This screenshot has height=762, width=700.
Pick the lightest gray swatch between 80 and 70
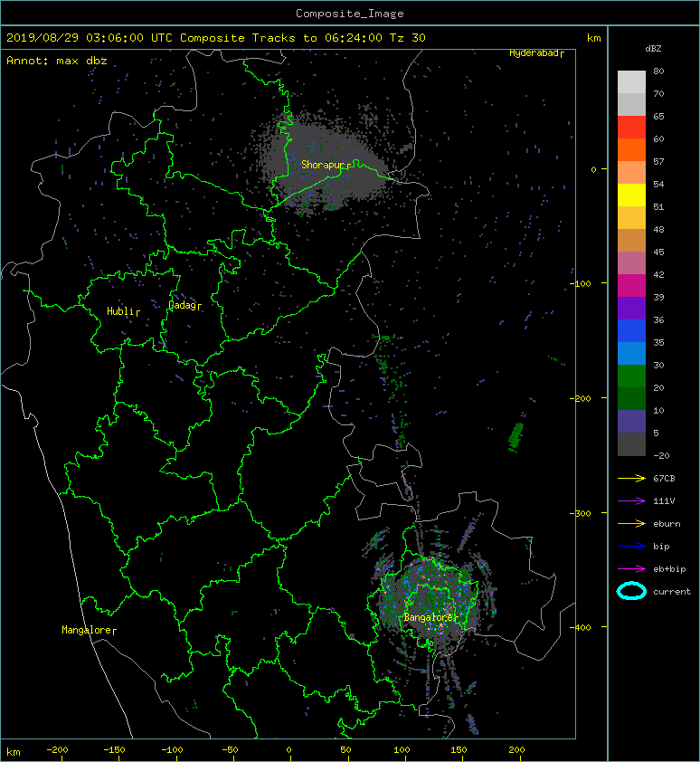[x=631, y=82]
